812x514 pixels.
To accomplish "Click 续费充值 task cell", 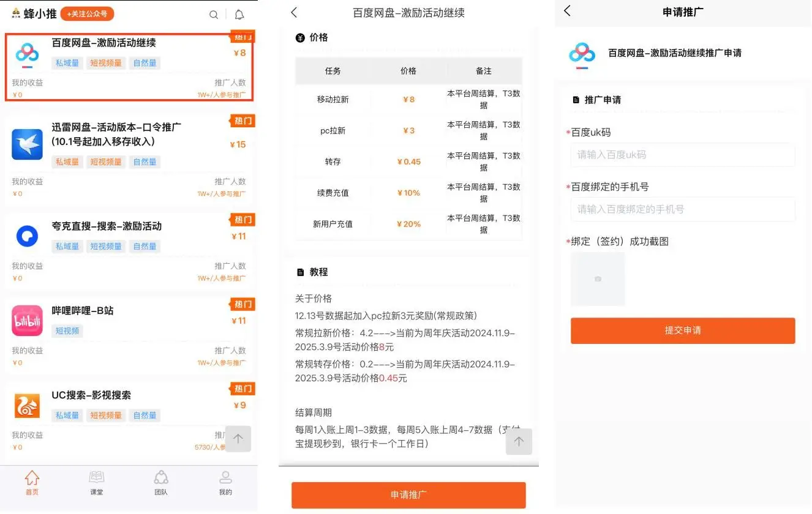I will pos(333,193).
